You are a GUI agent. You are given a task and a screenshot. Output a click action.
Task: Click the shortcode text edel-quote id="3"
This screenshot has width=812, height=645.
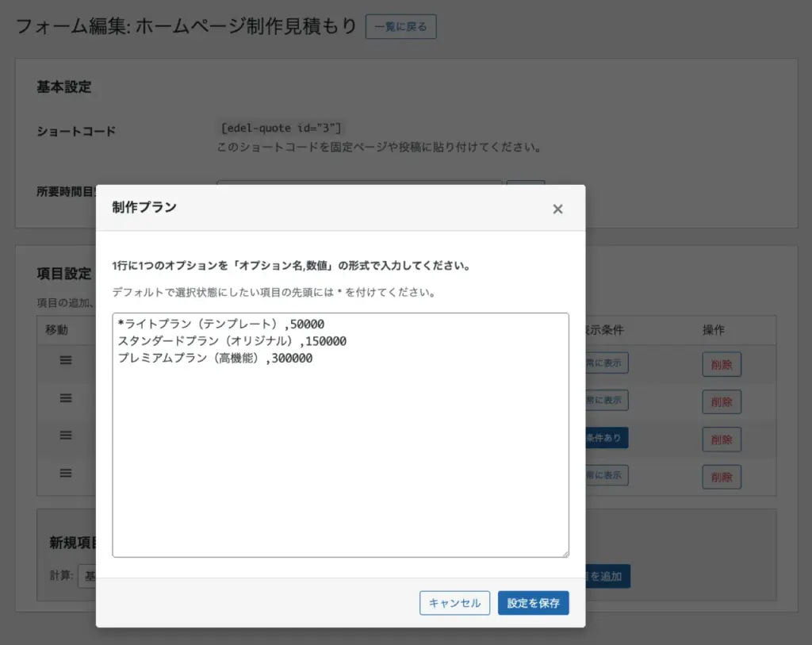[x=282, y=129]
